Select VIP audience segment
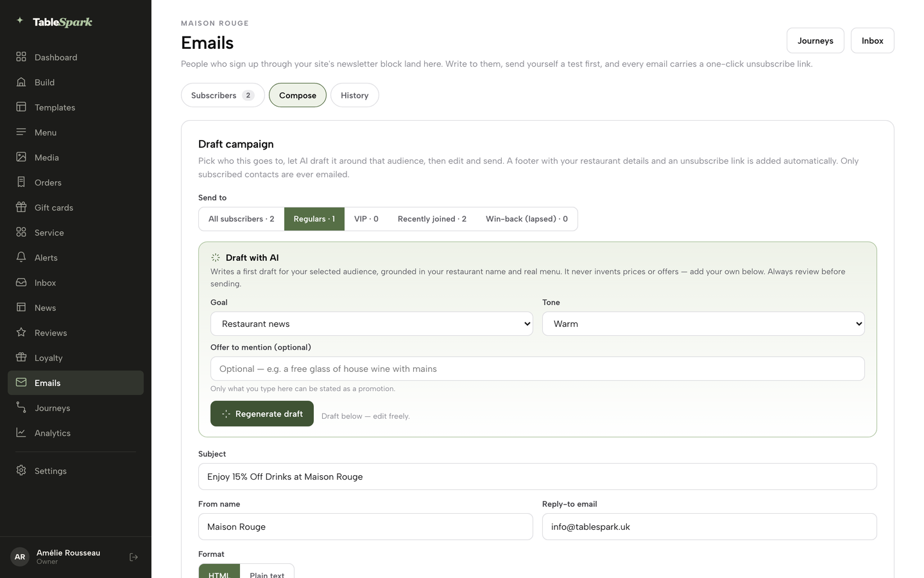This screenshot has height=578, width=924. pos(366,219)
